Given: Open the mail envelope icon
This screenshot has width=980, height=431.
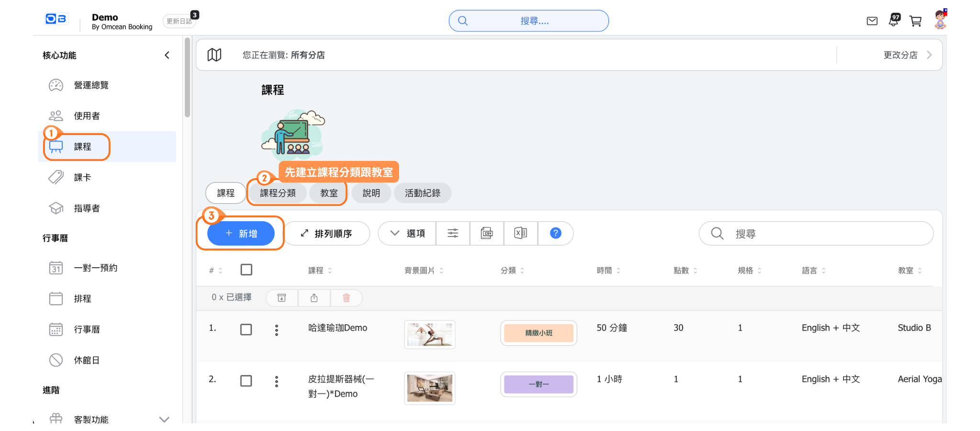Looking at the screenshot, I should tap(872, 21).
